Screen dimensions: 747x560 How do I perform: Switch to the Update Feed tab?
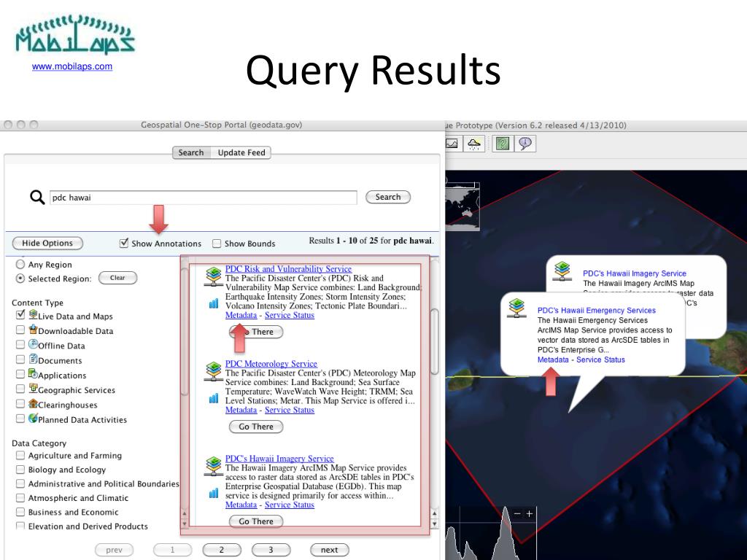241,152
